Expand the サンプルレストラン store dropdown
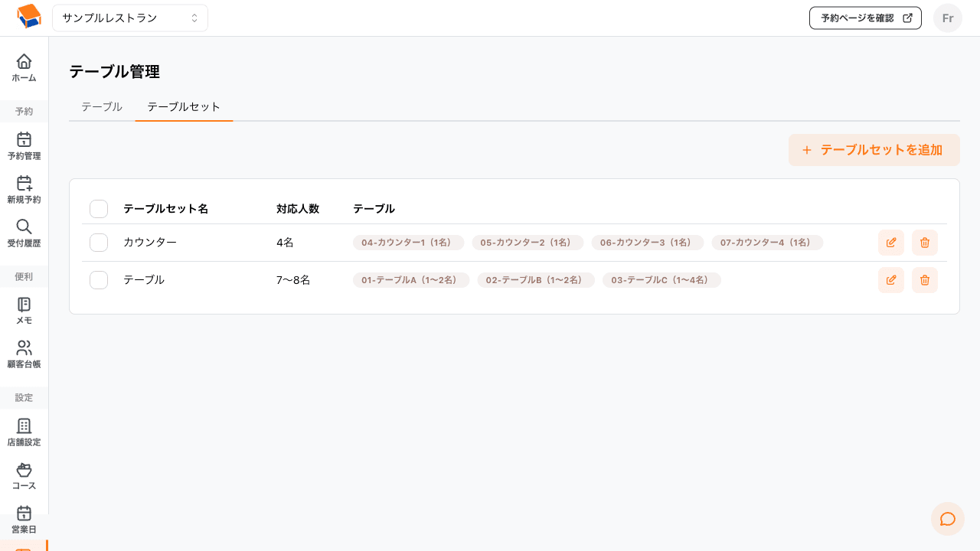 (x=130, y=18)
